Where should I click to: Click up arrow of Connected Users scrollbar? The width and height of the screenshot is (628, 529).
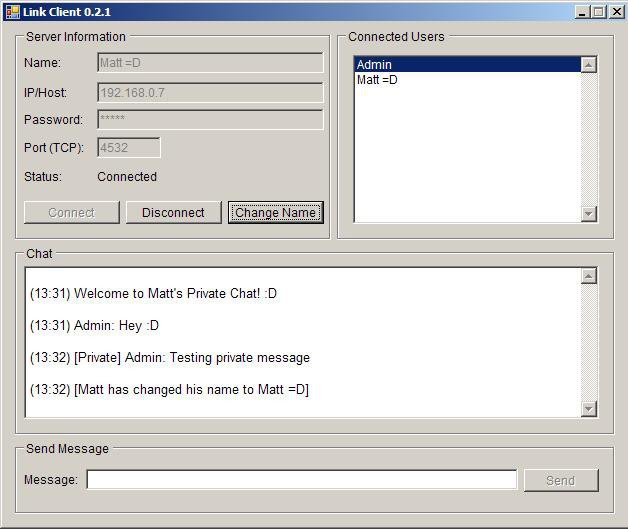click(x=588, y=65)
